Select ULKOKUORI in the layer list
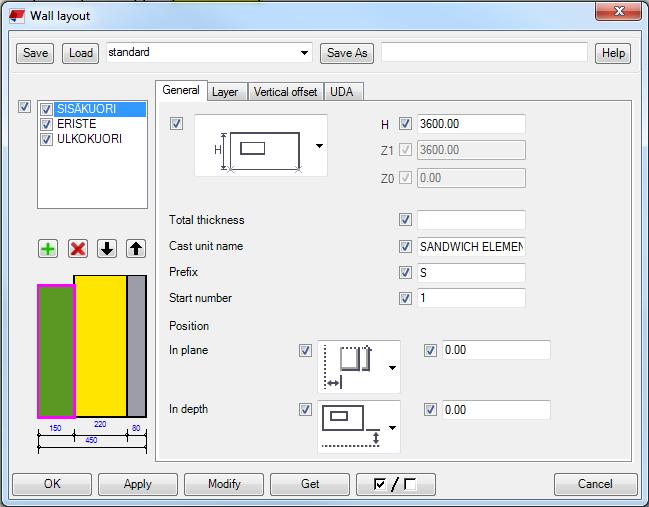 (89, 139)
